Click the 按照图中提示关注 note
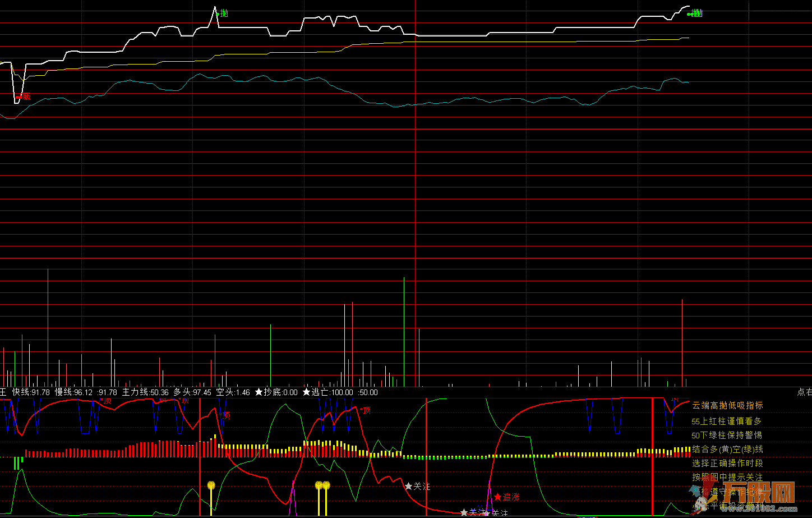Viewport: 812px width, 518px height. (x=727, y=477)
